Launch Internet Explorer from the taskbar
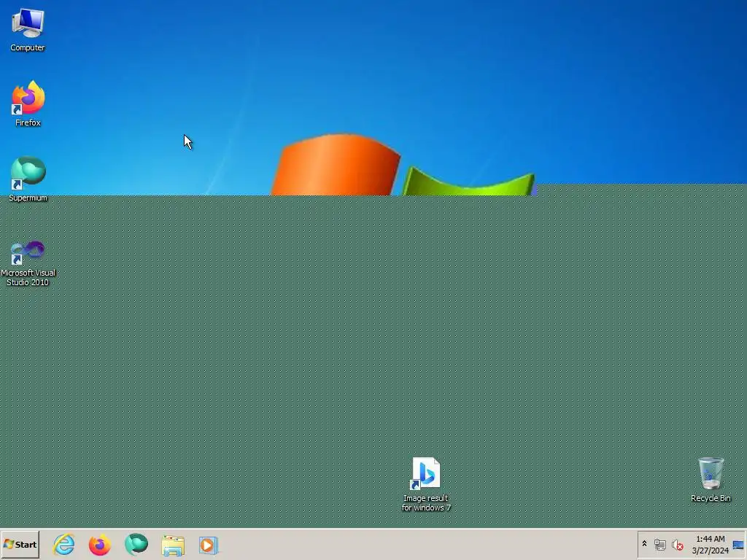 coord(64,544)
